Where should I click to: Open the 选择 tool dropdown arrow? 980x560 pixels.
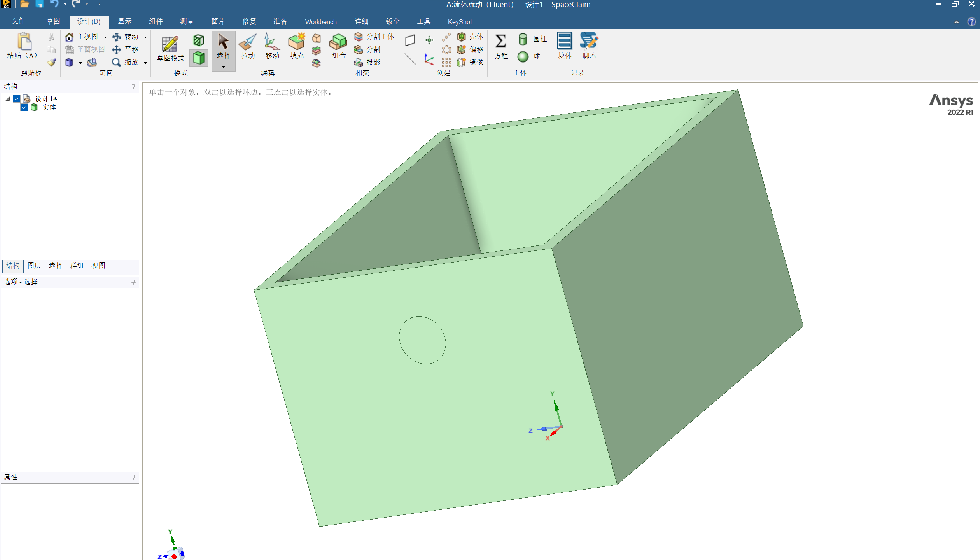tap(224, 67)
